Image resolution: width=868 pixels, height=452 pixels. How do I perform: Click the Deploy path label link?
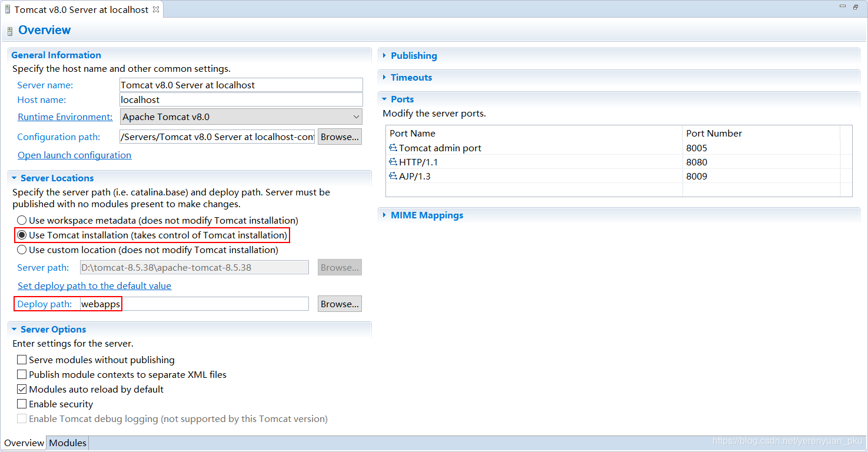[45, 304]
